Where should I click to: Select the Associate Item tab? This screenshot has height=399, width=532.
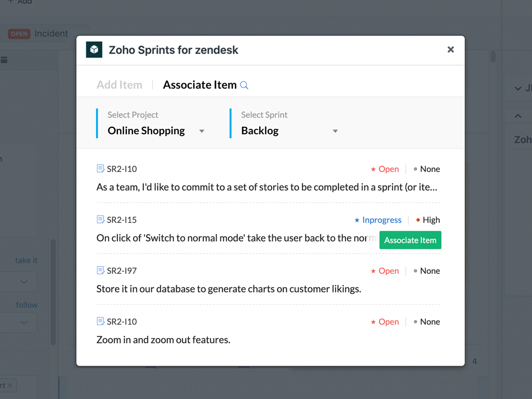point(200,85)
